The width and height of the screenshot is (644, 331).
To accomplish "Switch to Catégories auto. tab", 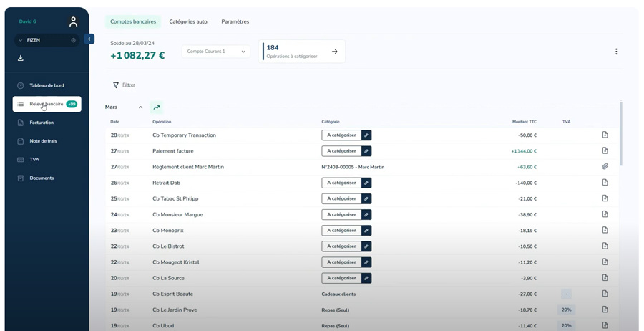I will [188, 21].
